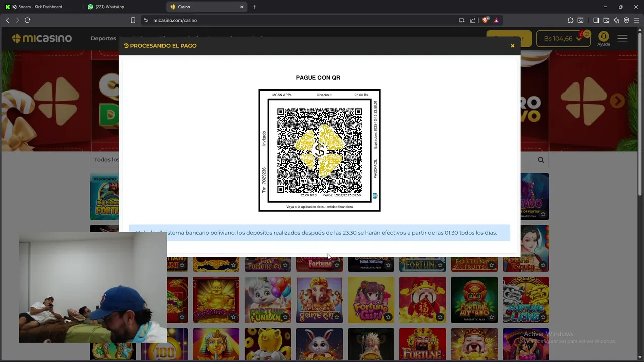Open browser extensions puzzle icon
Image resolution: width=644 pixels, height=362 pixels.
point(570,20)
